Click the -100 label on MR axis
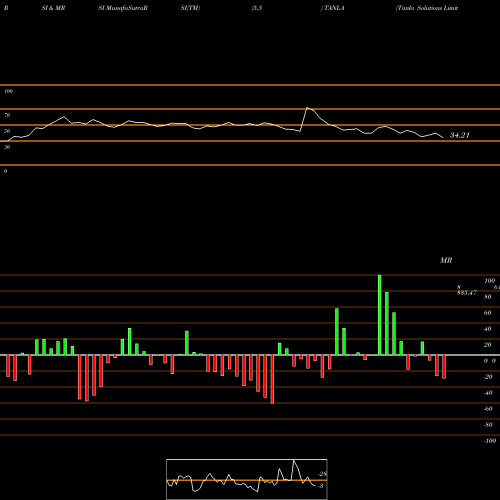Screen dimensions: 500x500 click(490, 441)
